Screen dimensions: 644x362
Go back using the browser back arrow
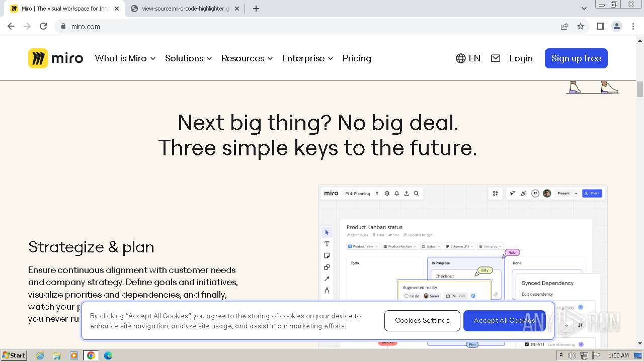click(11, 26)
